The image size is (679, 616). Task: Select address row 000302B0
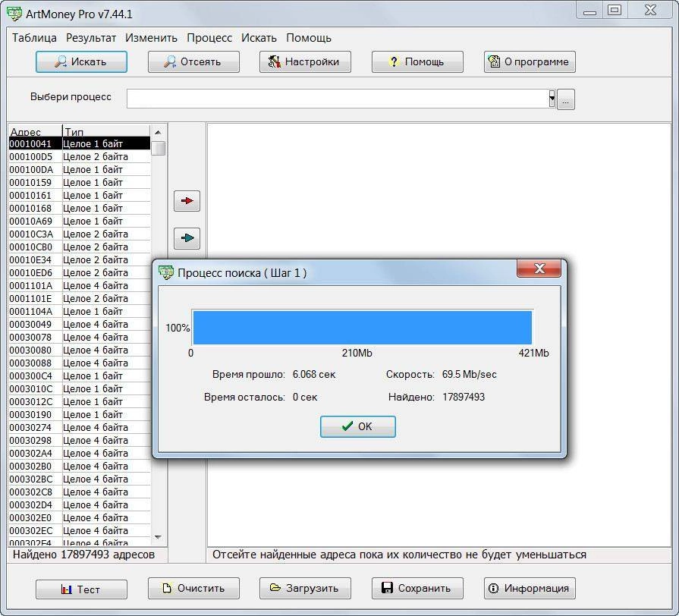coord(80,467)
